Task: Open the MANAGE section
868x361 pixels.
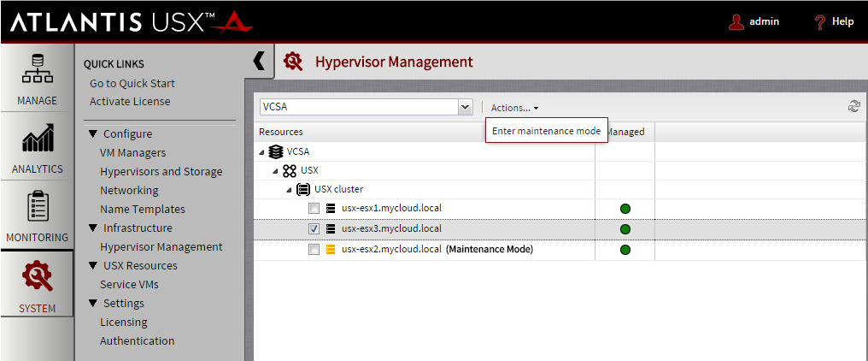Action: coord(37,78)
